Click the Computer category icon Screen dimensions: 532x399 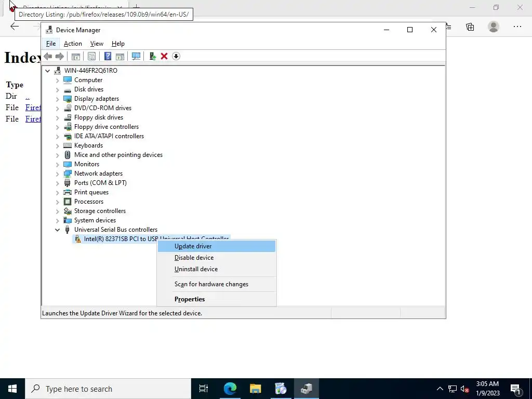coord(68,80)
